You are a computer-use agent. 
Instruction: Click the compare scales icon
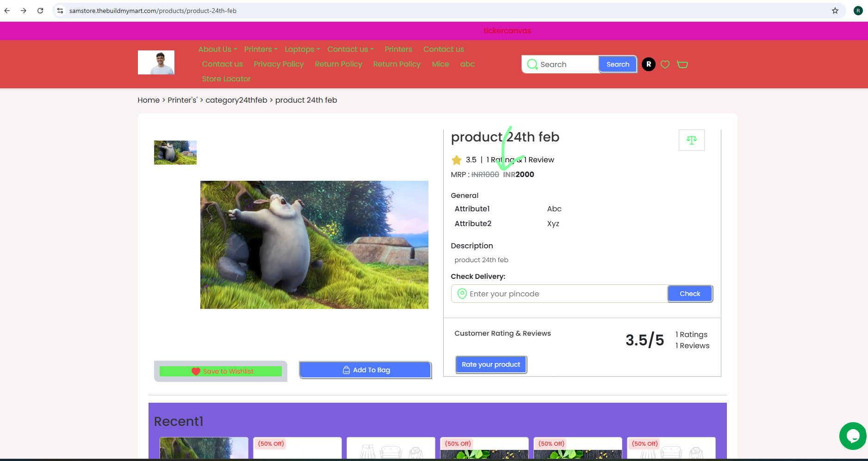click(692, 140)
